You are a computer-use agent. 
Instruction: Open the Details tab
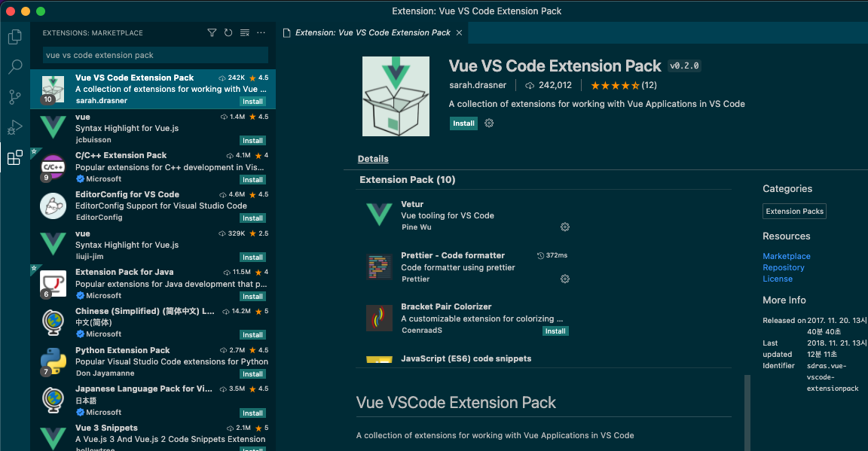click(373, 159)
